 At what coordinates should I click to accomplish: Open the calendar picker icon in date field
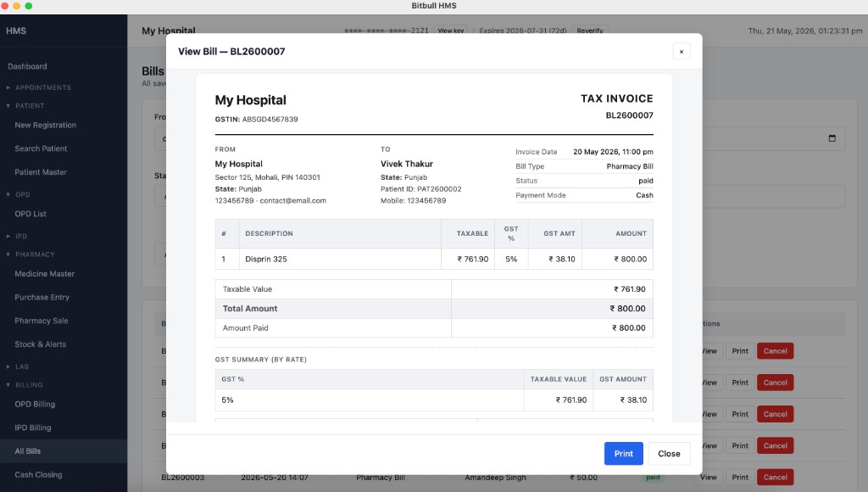(832, 138)
